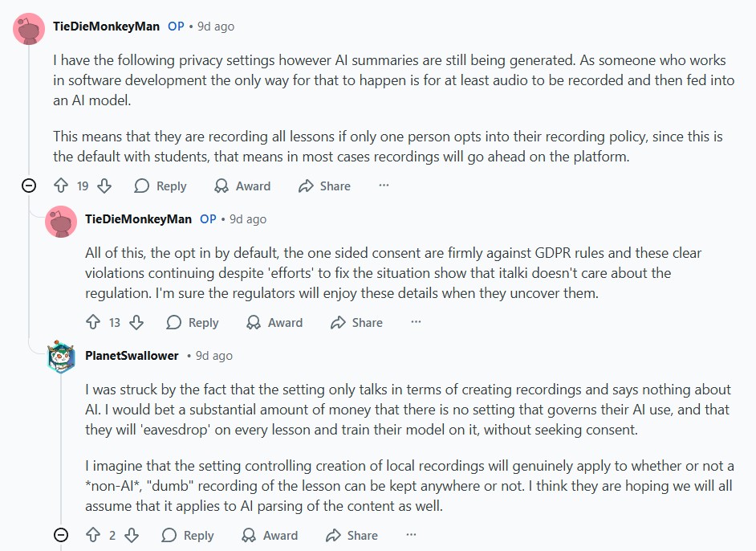The image size is (756, 551).
Task: Click the top TieDieMonkeyMan avatar
Action: click(x=29, y=28)
